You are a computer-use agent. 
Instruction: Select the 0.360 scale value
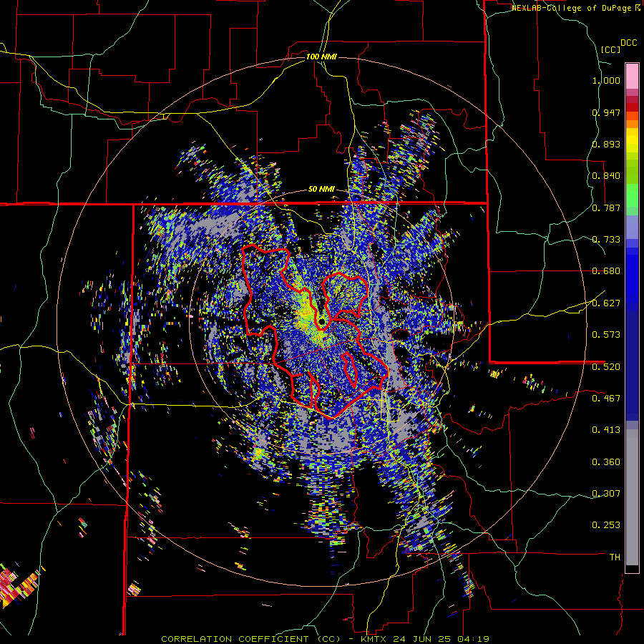pos(606,462)
